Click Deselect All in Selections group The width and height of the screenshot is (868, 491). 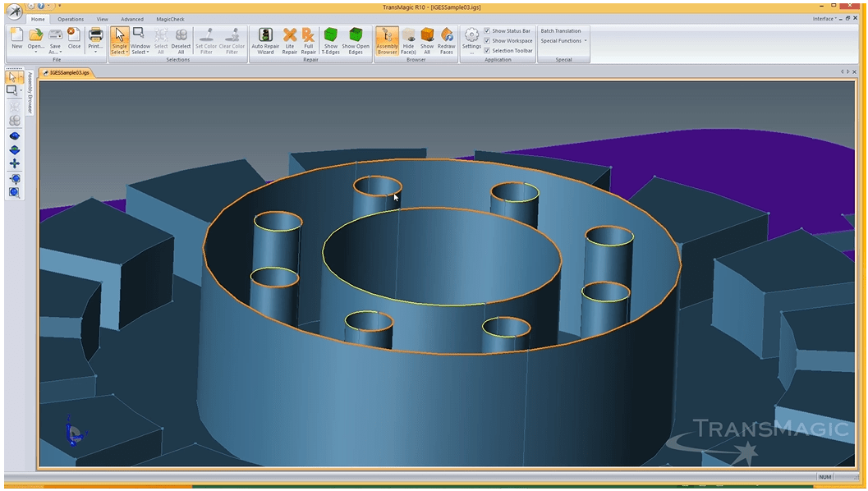point(181,40)
